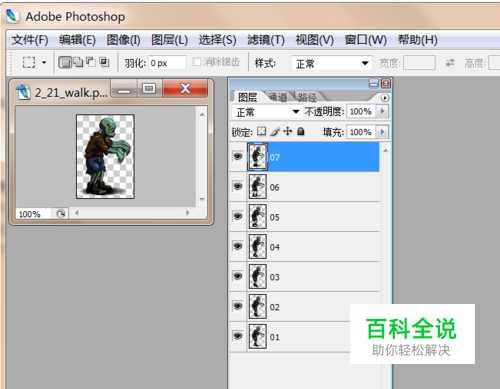
Task: Collapse the layers panel with its minimize button
Action: pos(374,83)
